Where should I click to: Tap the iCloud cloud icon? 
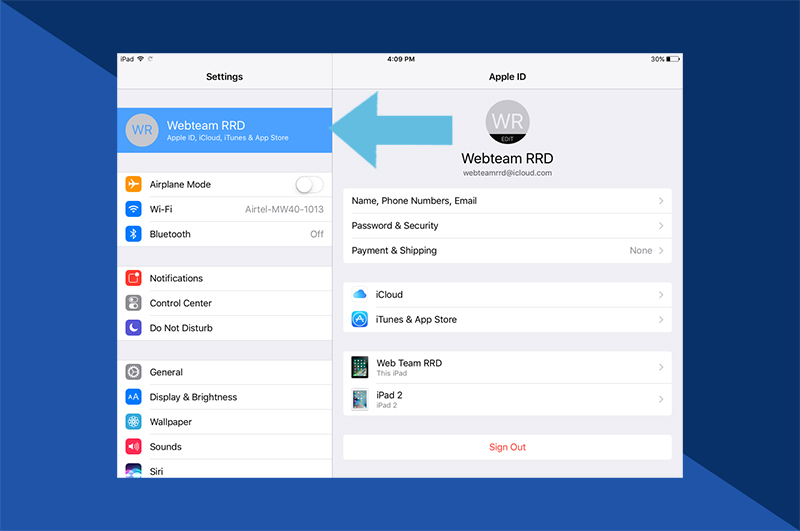coord(360,294)
